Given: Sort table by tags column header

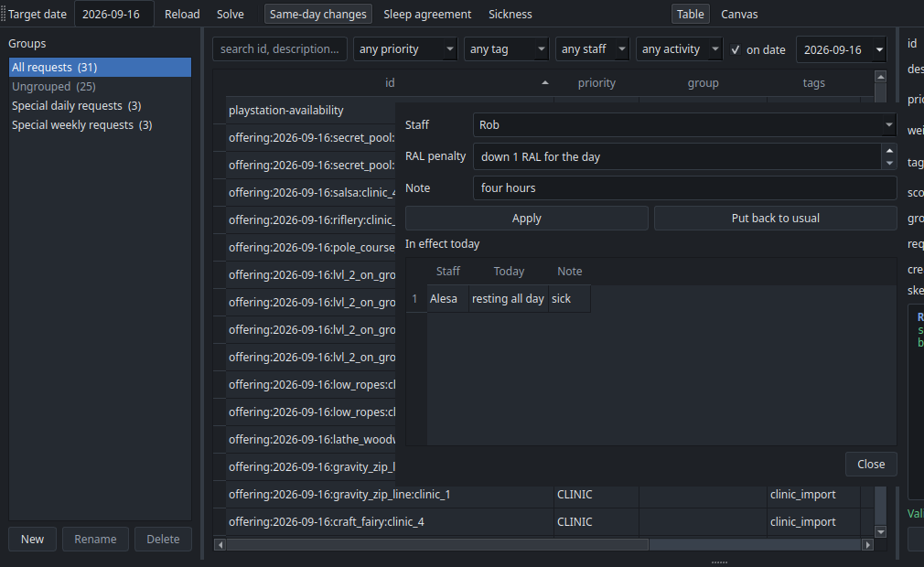Looking at the screenshot, I should click(814, 83).
